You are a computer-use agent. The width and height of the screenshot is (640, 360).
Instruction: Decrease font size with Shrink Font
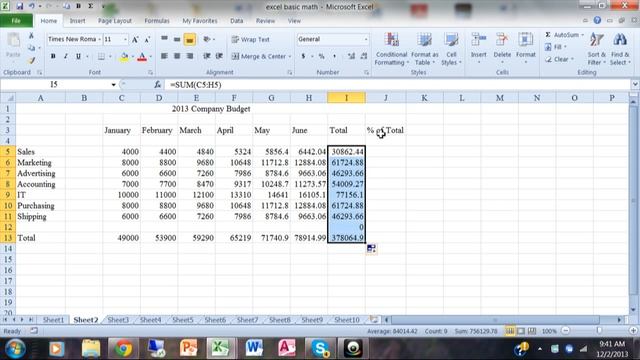147,40
